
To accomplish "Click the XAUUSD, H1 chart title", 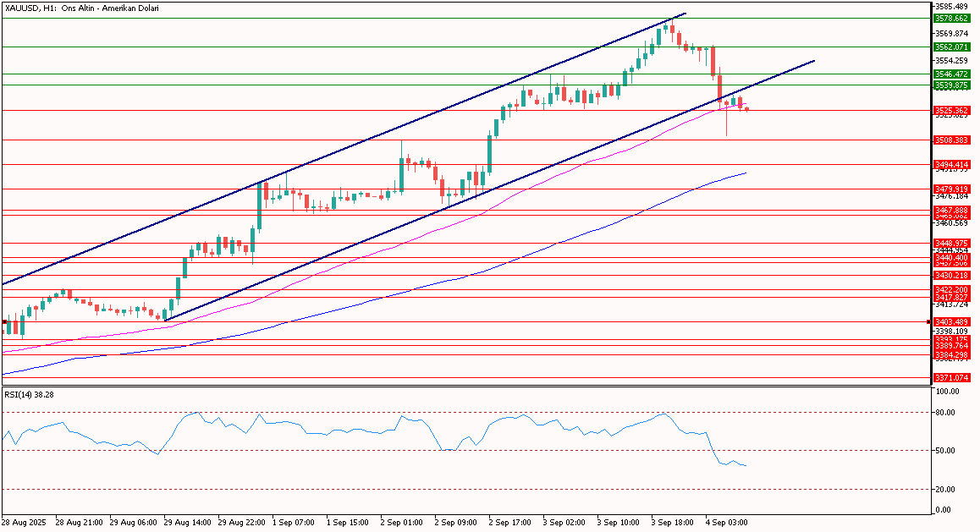I will point(82,8).
